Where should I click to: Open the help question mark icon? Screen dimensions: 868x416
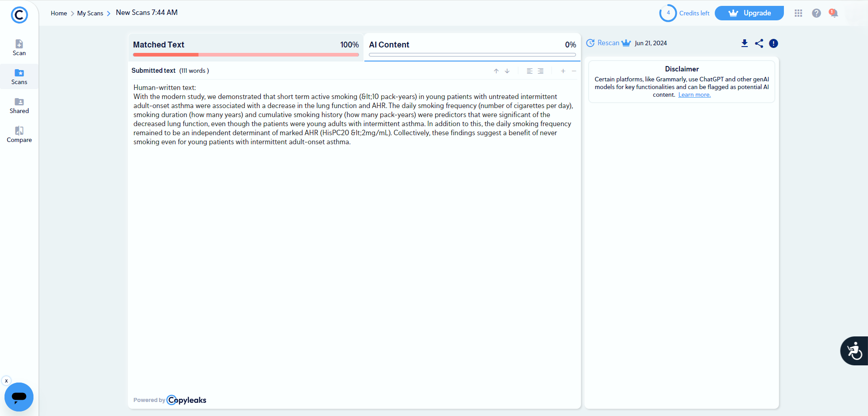(816, 13)
